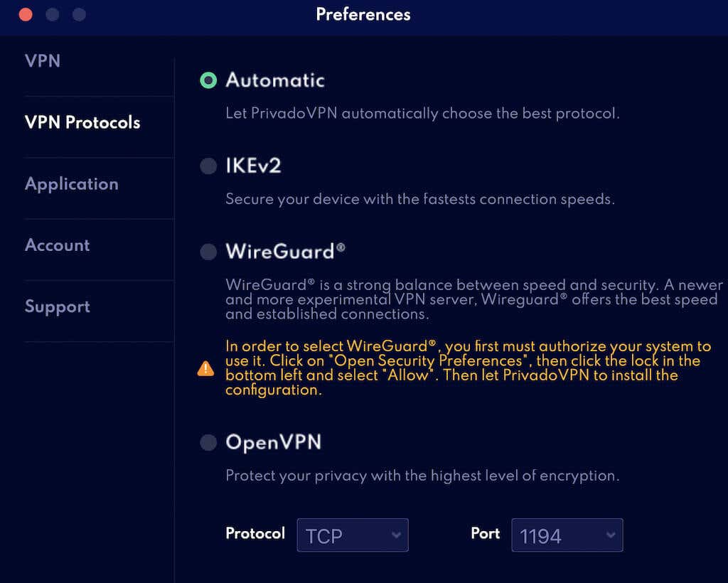This screenshot has width=728, height=583.
Task: Switch to the Application settings section
Action: [x=72, y=183]
